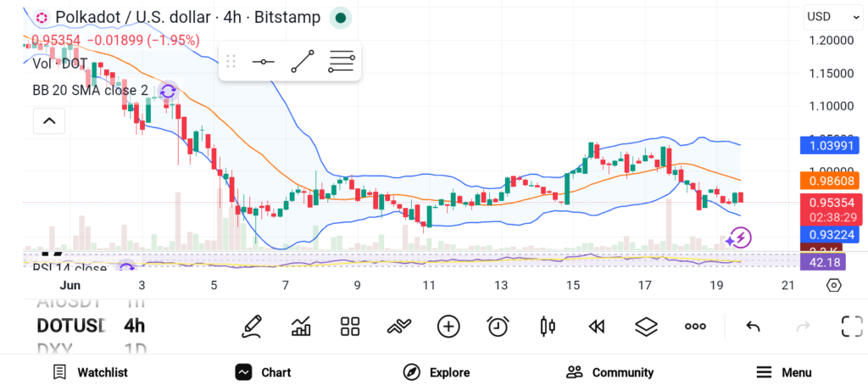Click the DOTUSD symbol selector

click(71, 327)
